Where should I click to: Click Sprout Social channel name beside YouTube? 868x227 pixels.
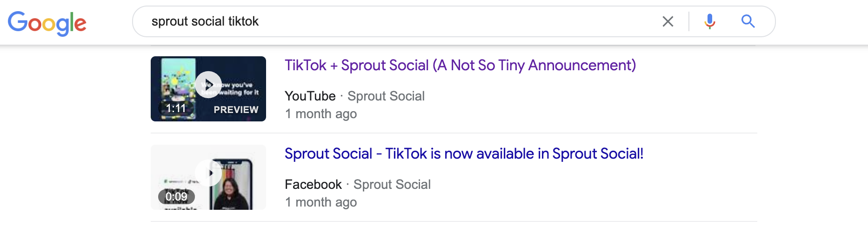tap(386, 96)
